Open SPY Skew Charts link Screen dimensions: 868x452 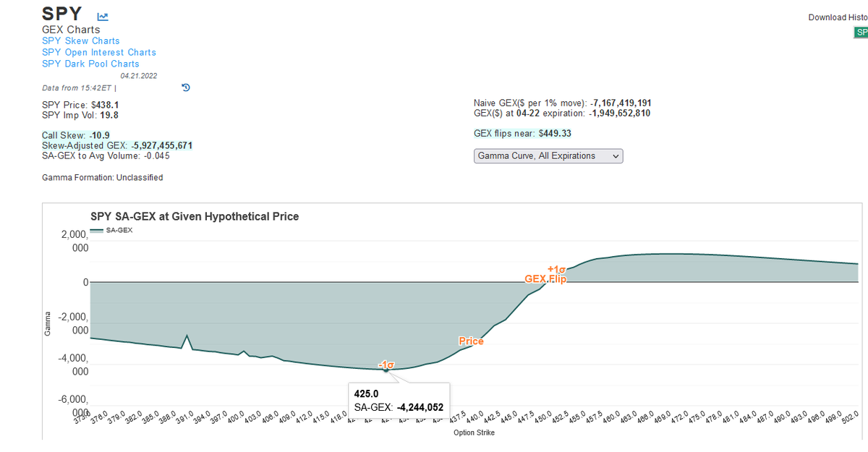pos(81,41)
